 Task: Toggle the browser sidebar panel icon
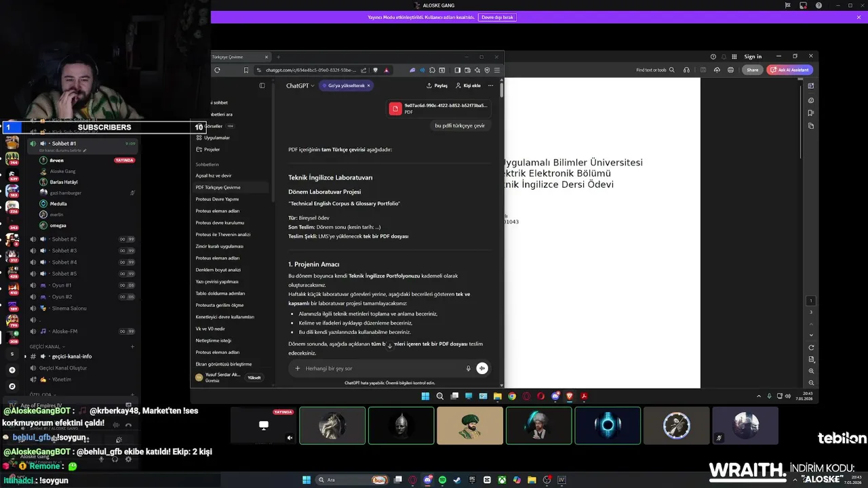click(457, 70)
